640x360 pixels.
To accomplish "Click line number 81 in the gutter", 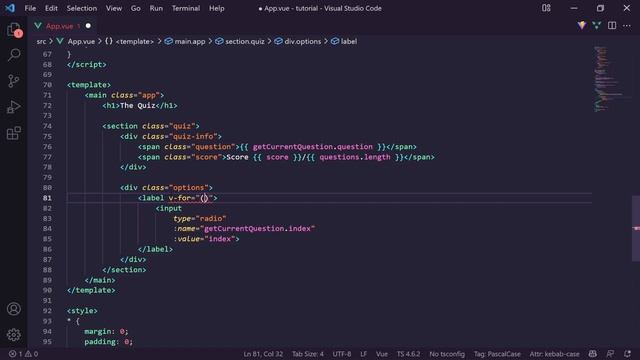I will [x=47, y=198].
